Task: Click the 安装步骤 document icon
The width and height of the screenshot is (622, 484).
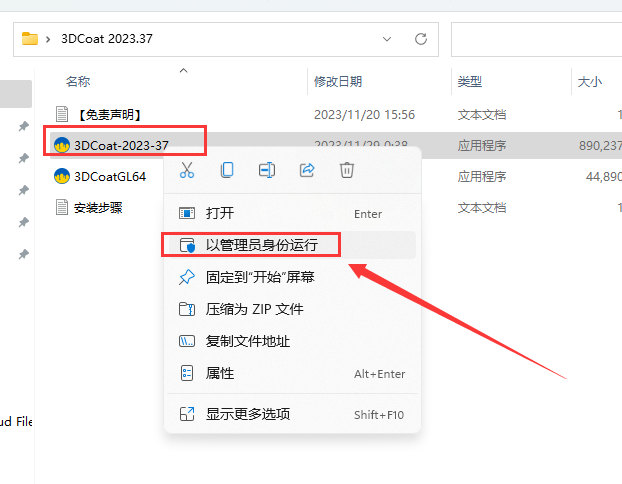Action: coord(62,207)
